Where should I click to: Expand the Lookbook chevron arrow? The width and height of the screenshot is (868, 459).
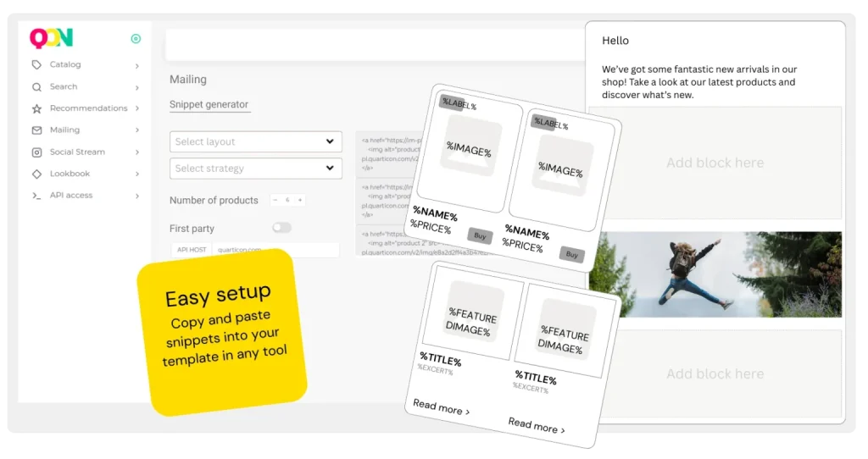tap(136, 174)
